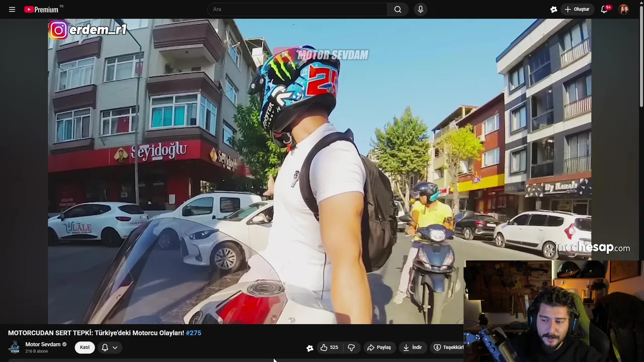The height and width of the screenshot is (362, 644).
Task: Open the YouTube hamburger guide menu
Action: [x=12, y=10]
